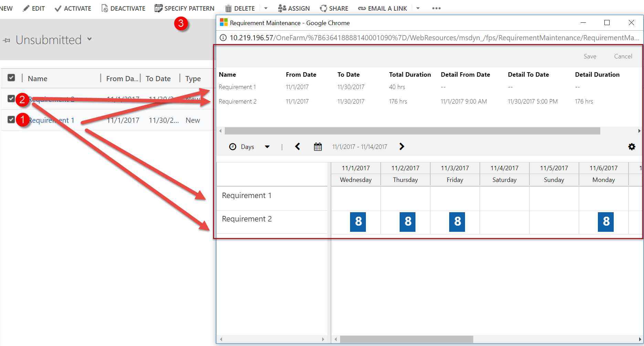The image size is (644, 346).
Task: Click the schedule grid horizontal scrollbar
Action: [x=406, y=339]
